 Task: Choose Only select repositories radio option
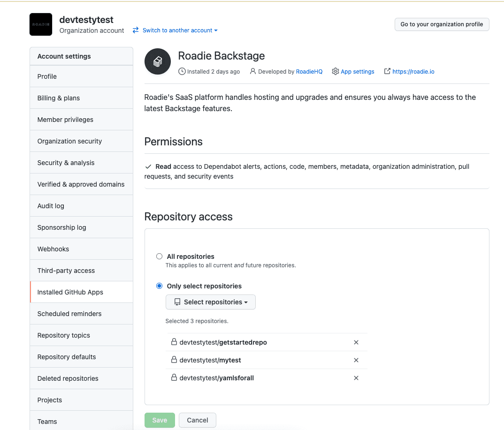click(159, 286)
